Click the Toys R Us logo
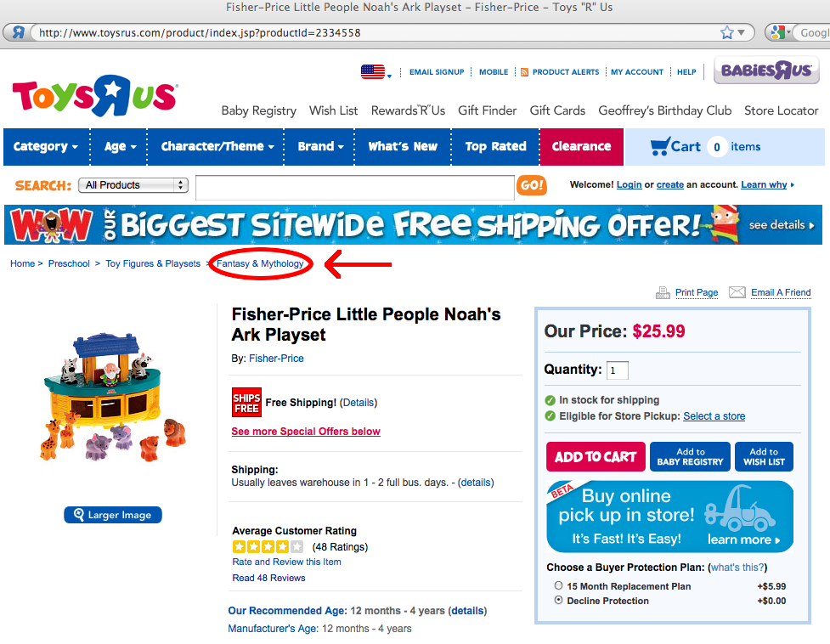Image resolution: width=830 pixels, height=644 pixels. [95, 96]
